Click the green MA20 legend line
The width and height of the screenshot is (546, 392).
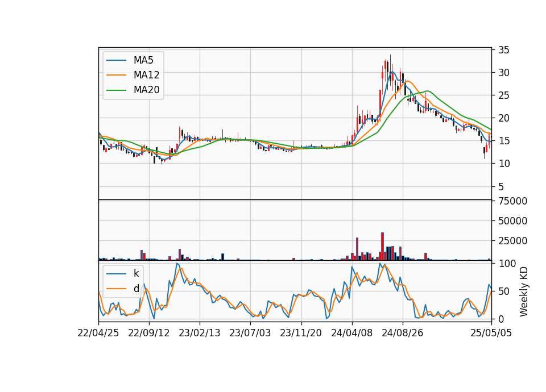point(116,90)
